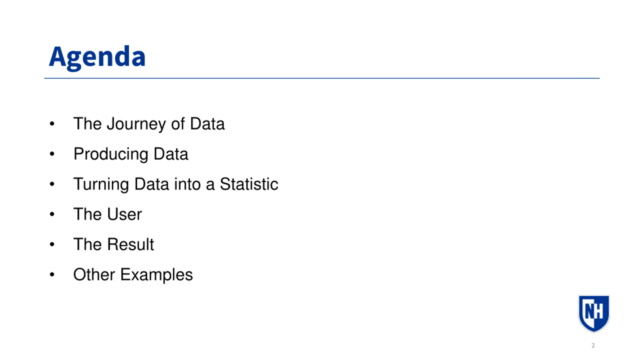
Task: Click the word 'Journey' in first bullet
Action: [x=136, y=124]
